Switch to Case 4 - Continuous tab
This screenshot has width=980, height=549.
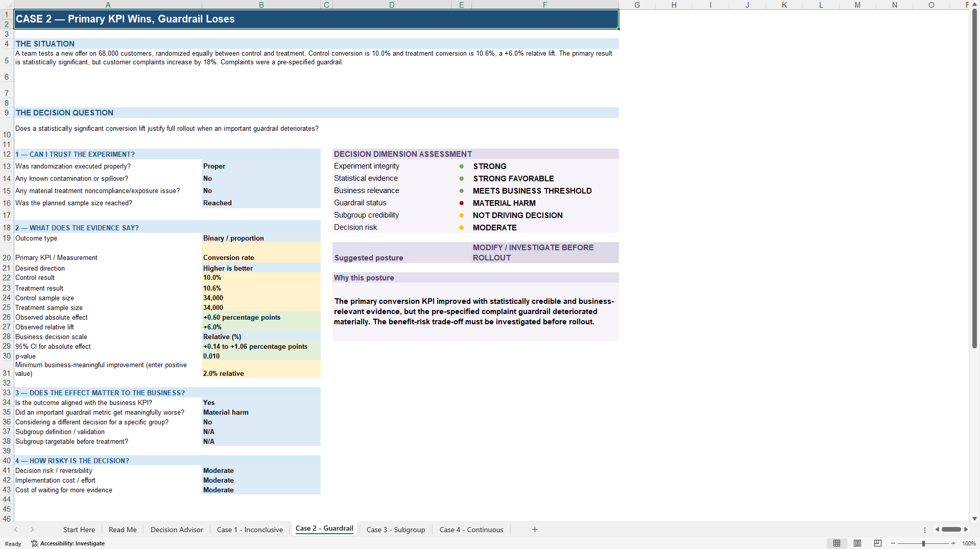tap(471, 530)
